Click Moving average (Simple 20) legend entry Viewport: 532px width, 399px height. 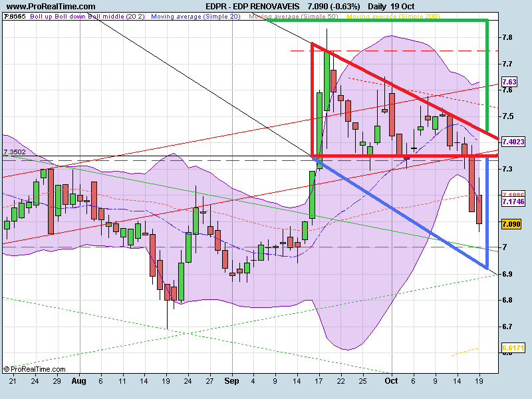[x=196, y=16]
